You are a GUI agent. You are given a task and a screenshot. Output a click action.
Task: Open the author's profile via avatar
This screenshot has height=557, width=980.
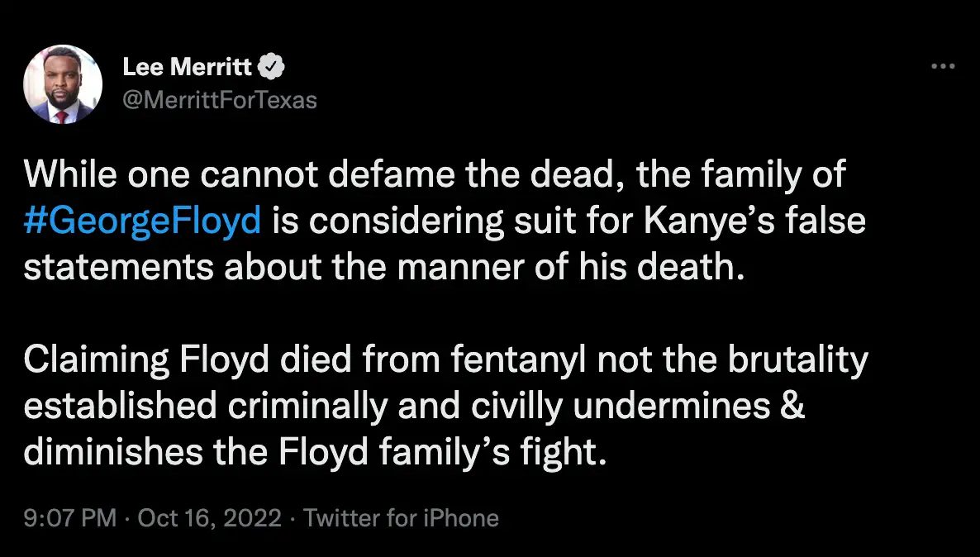[x=64, y=83]
